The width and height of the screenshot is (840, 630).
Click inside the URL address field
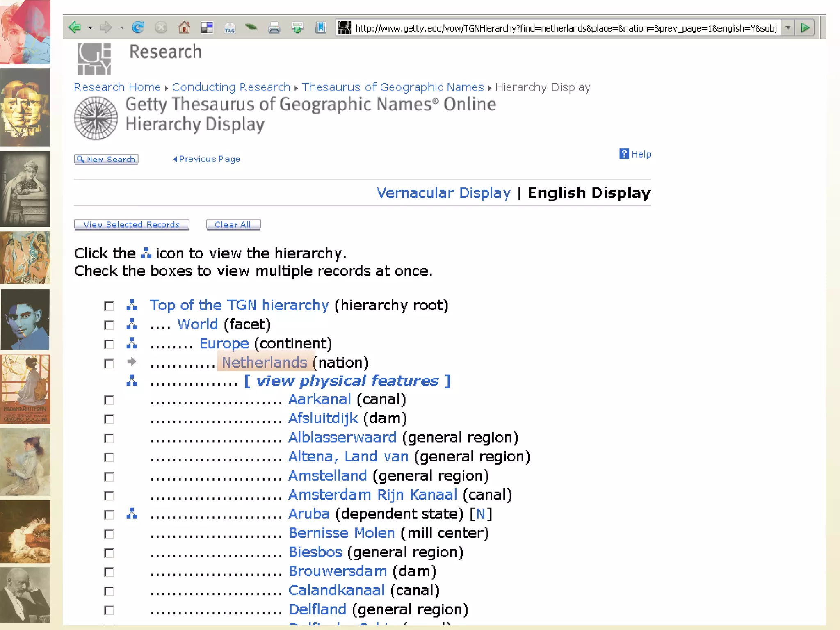pyautogui.click(x=565, y=28)
